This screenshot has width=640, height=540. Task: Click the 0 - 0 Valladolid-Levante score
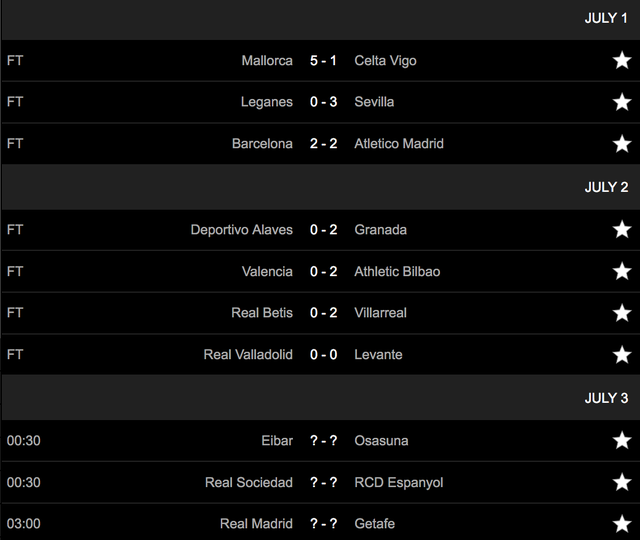coord(323,355)
